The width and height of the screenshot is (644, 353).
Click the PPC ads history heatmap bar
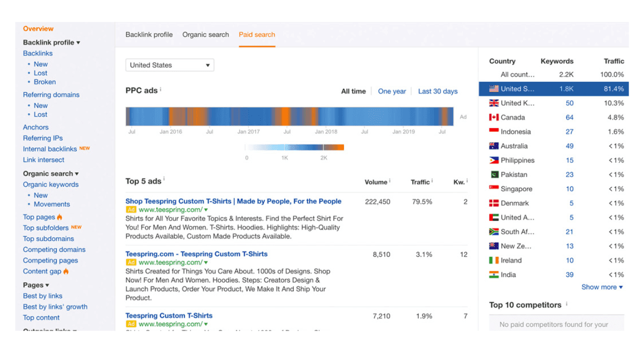point(290,116)
